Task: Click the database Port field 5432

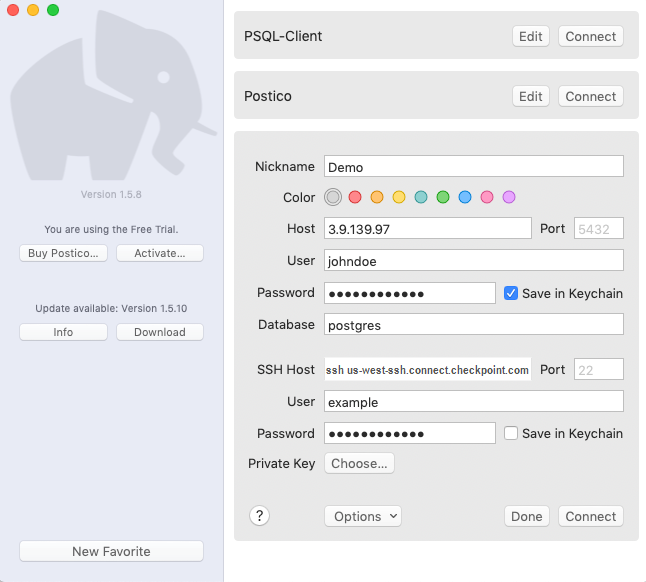Action: pyautogui.click(x=599, y=228)
